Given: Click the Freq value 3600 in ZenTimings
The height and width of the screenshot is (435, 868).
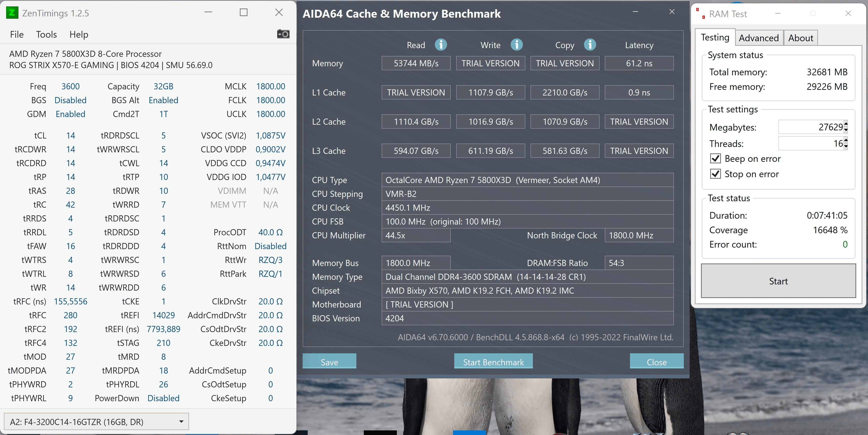Looking at the screenshot, I should [x=70, y=86].
